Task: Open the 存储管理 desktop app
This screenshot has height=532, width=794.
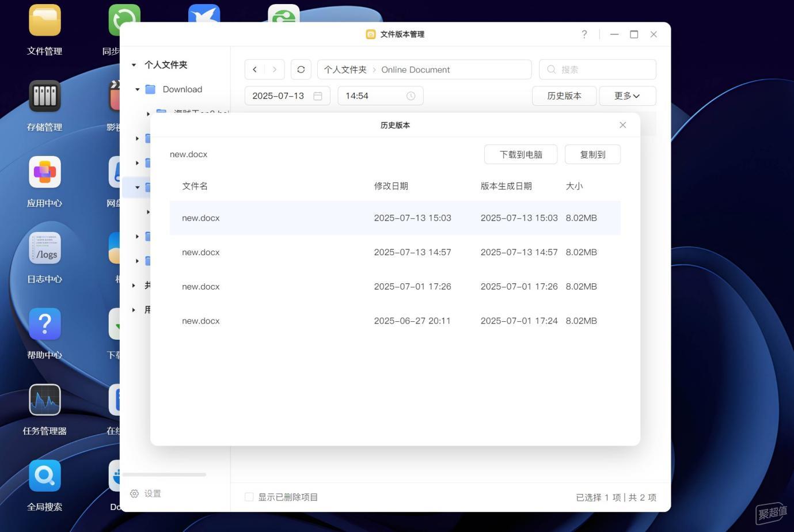Action: coord(45,96)
